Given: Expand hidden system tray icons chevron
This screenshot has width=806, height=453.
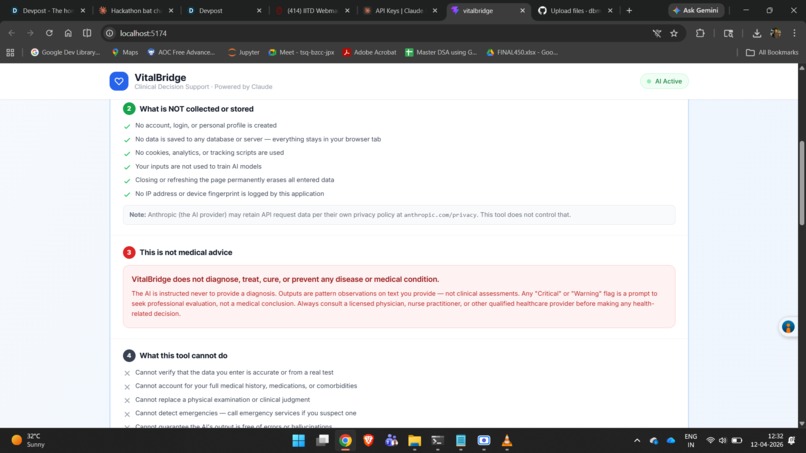Looking at the screenshot, I should coord(637,441).
